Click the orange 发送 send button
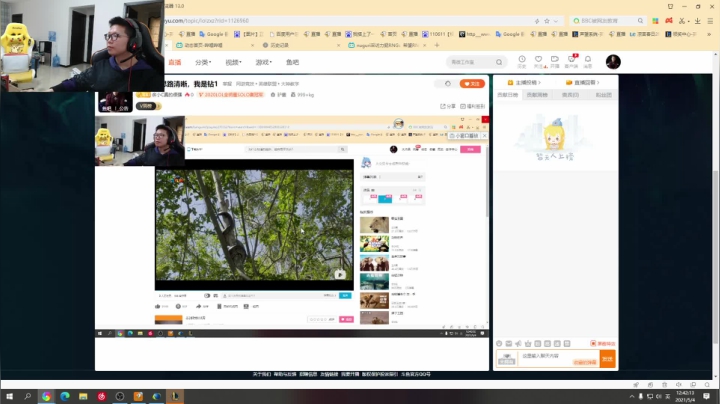Screen dimensions: 720x404 point(607,359)
